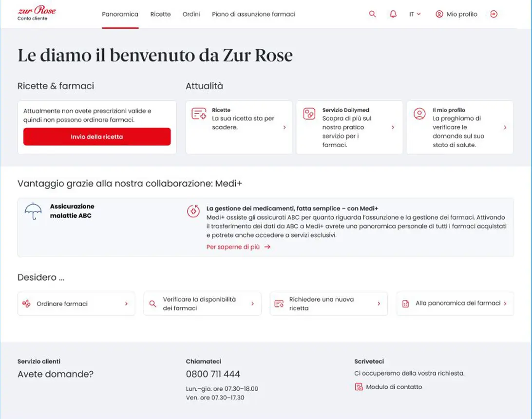
Task: Open chevron on Il mio profilo card
Action: [505, 128]
